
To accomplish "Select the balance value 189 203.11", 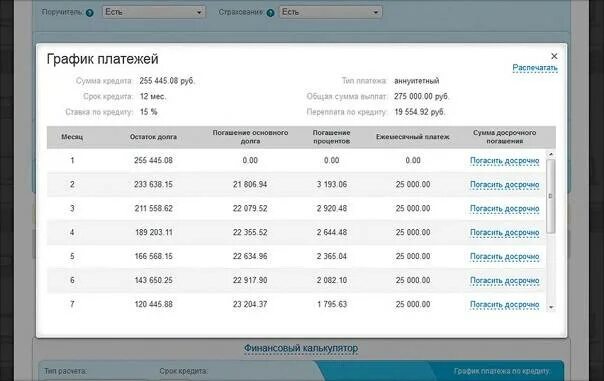I will click(x=153, y=232).
